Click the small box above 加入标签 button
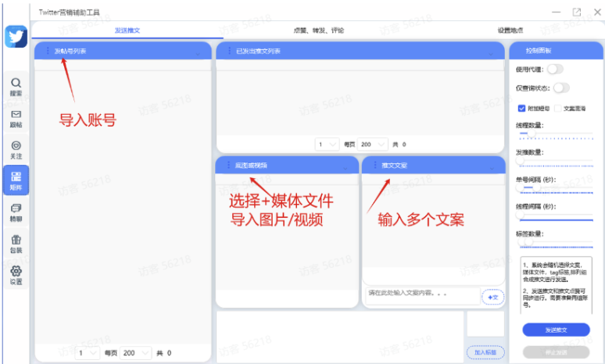 tap(485, 324)
